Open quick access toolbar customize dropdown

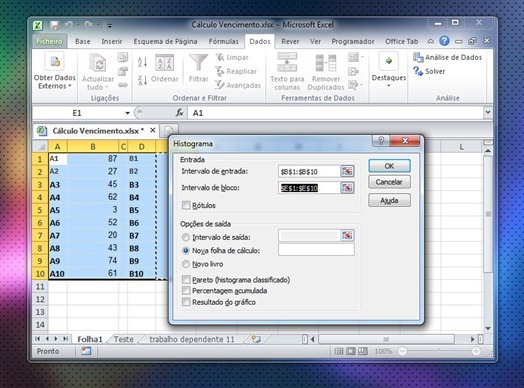coord(110,25)
